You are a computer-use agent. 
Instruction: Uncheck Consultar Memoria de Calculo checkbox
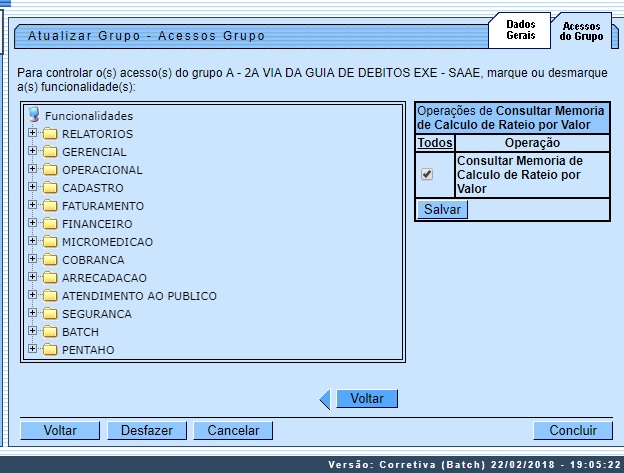tap(427, 174)
